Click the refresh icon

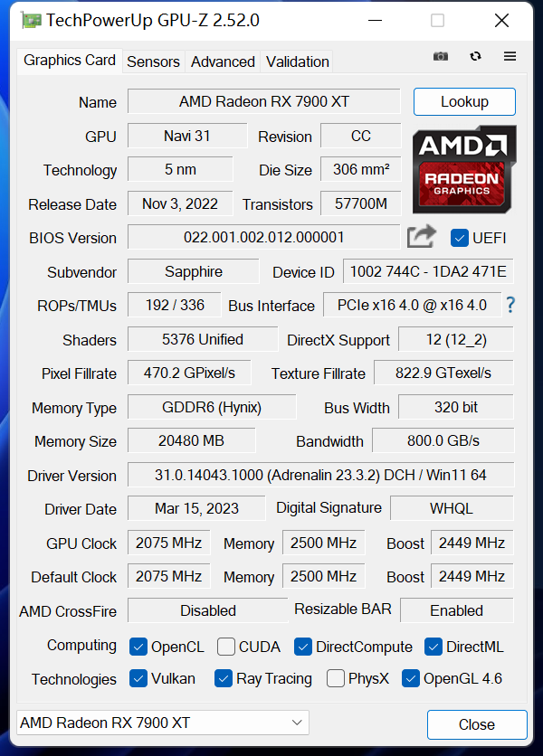475,56
